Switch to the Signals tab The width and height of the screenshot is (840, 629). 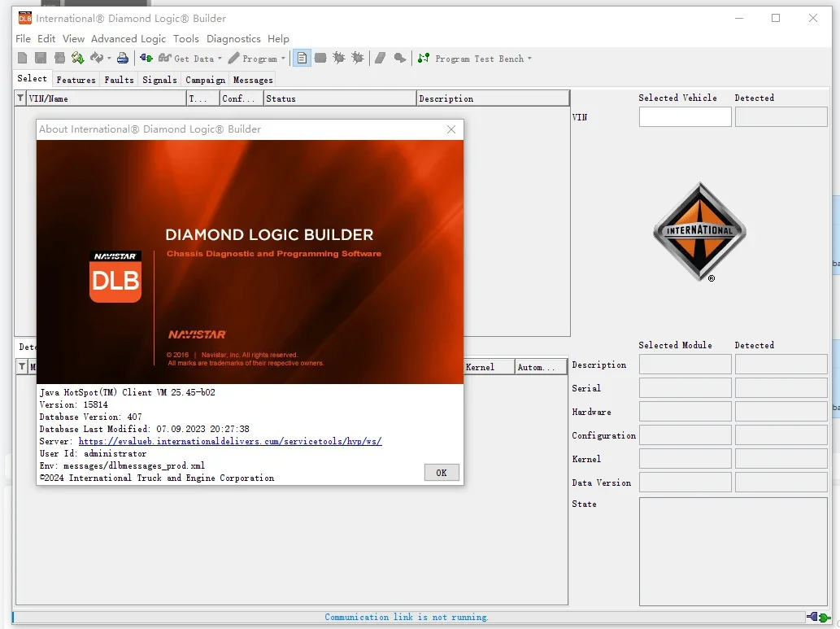(159, 80)
